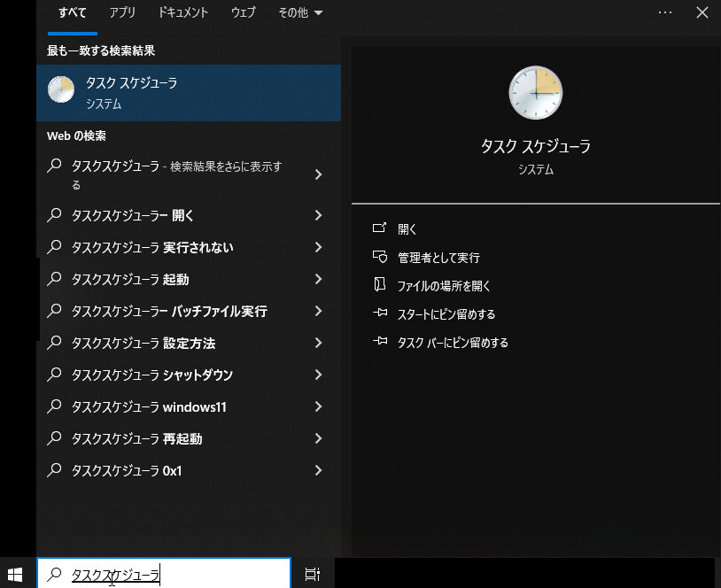This screenshot has width=721, height=588.
Task: Click タスク バーにピン留めする option
Action: 453,343
